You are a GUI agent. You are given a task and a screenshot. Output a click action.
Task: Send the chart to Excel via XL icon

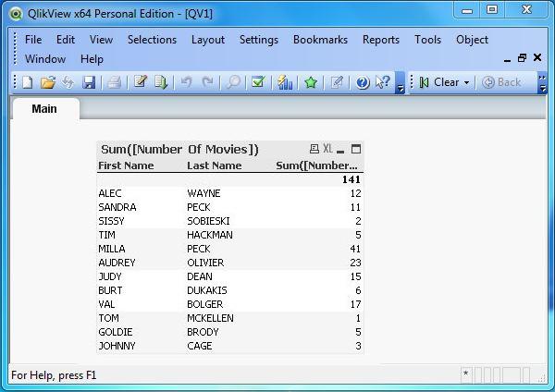point(327,149)
